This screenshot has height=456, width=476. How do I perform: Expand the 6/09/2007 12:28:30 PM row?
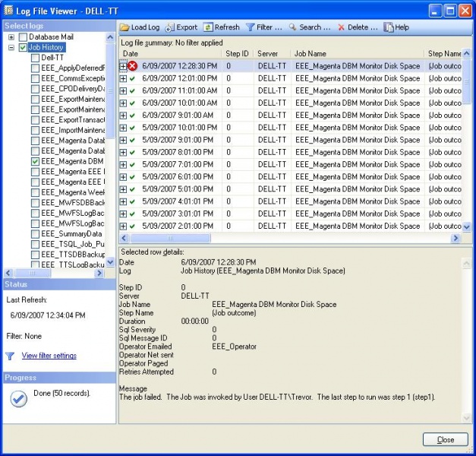click(x=123, y=66)
